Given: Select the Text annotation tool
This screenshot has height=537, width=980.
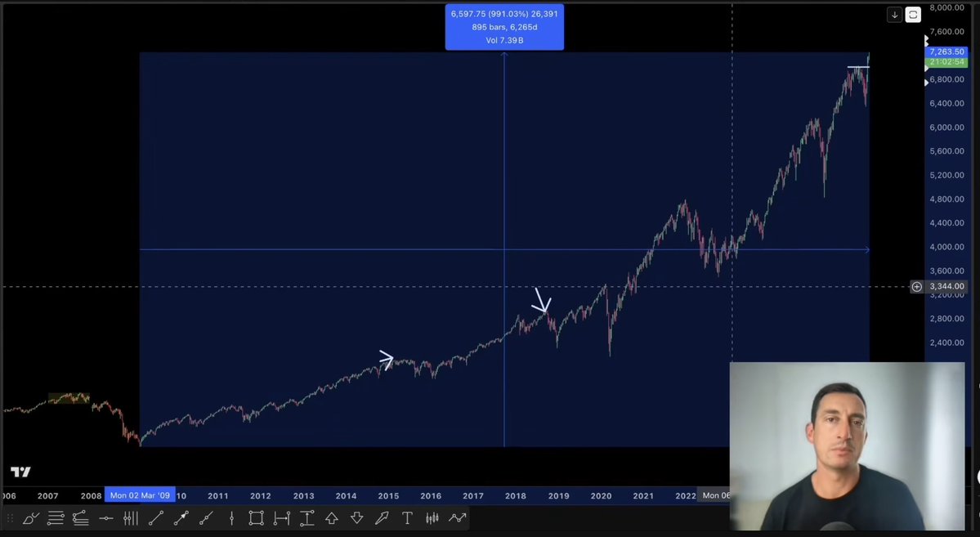Looking at the screenshot, I should tap(407, 518).
